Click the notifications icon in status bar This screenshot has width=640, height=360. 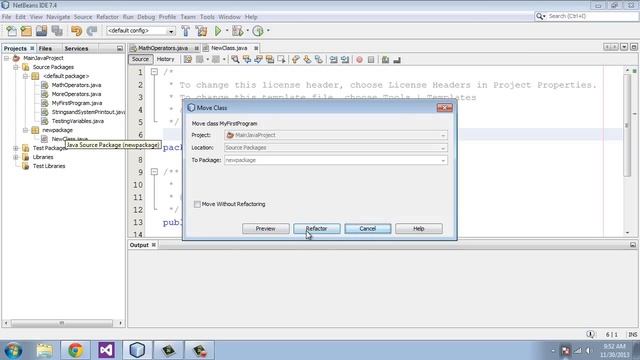(590, 334)
